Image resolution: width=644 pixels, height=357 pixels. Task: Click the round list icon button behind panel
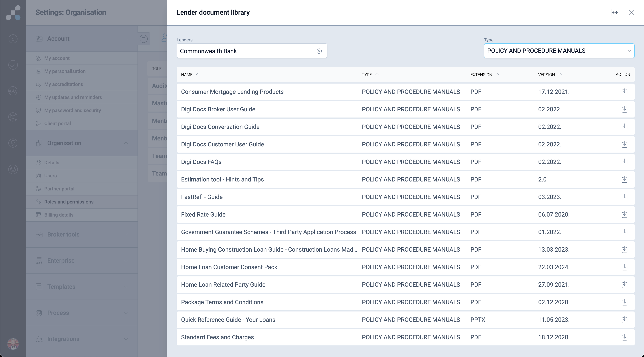tap(143, 39)
